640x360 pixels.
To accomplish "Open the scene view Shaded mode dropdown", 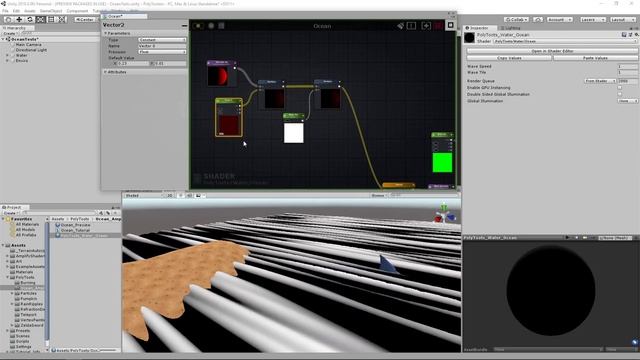I will (143, 196).
